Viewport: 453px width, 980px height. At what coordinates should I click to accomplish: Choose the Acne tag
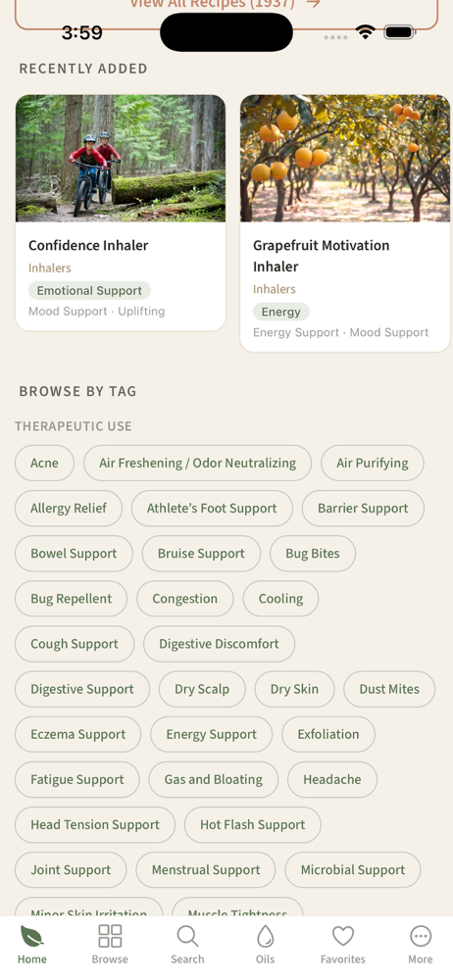[x=44, y=464]
